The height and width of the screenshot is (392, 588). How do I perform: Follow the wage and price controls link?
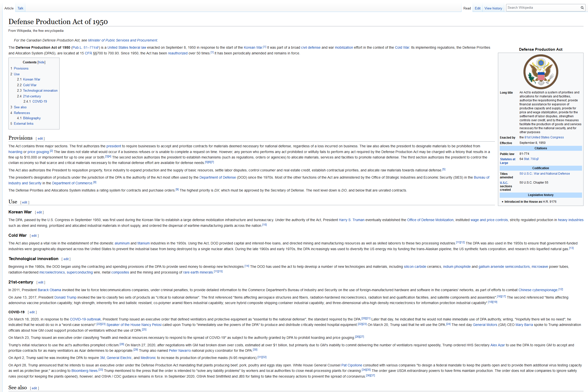pos(489,220)
